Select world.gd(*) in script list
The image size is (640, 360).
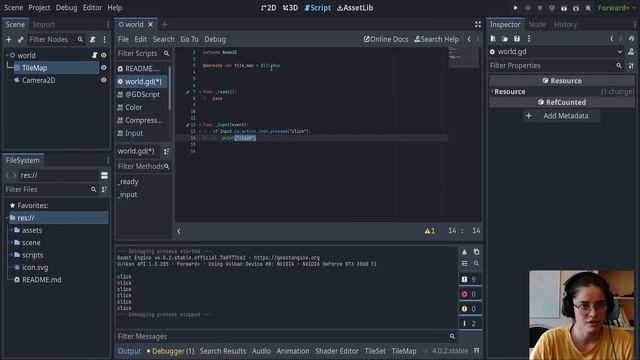(x=143, y=82)
